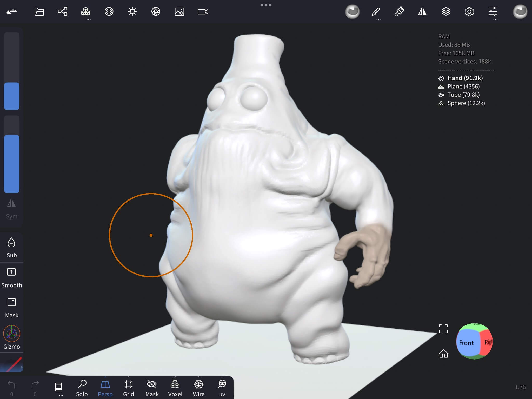532x399 pixels.
Task: Open the Files folder menu
Action: (x=39, y=12)
